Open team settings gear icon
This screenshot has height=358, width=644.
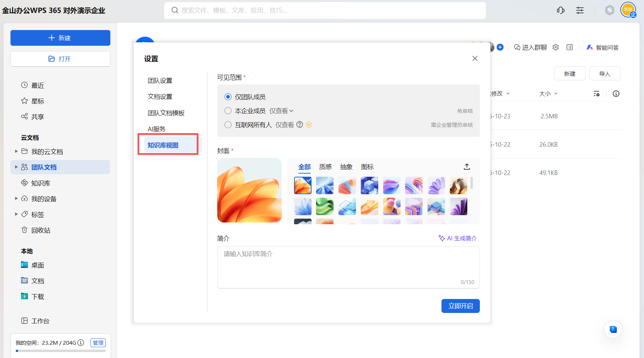(x=556, y=47)
